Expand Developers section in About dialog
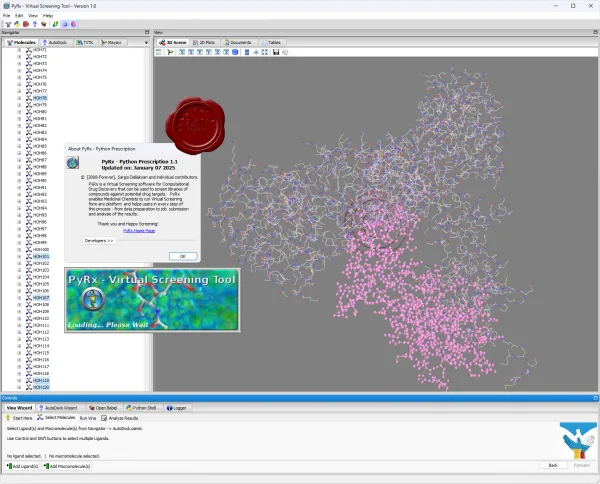 (99, 241)
